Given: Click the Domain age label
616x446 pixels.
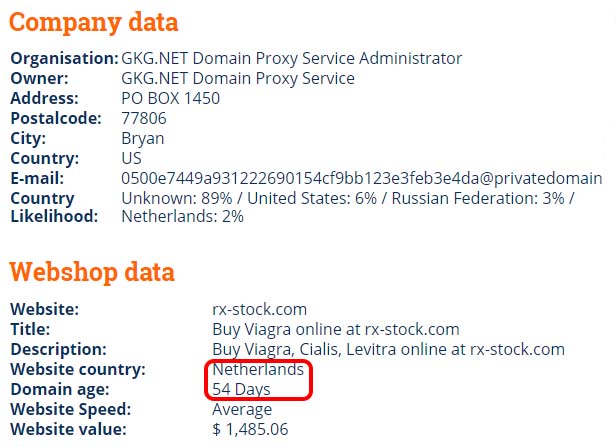Looking at the screenshot, I should point(60,389).
